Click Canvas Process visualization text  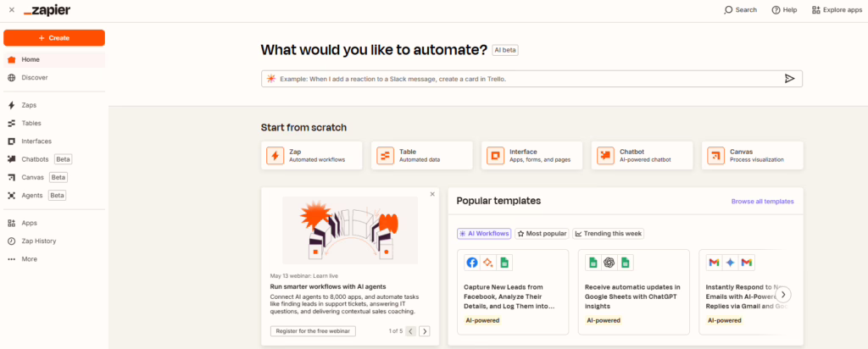[x=757, y=155]
